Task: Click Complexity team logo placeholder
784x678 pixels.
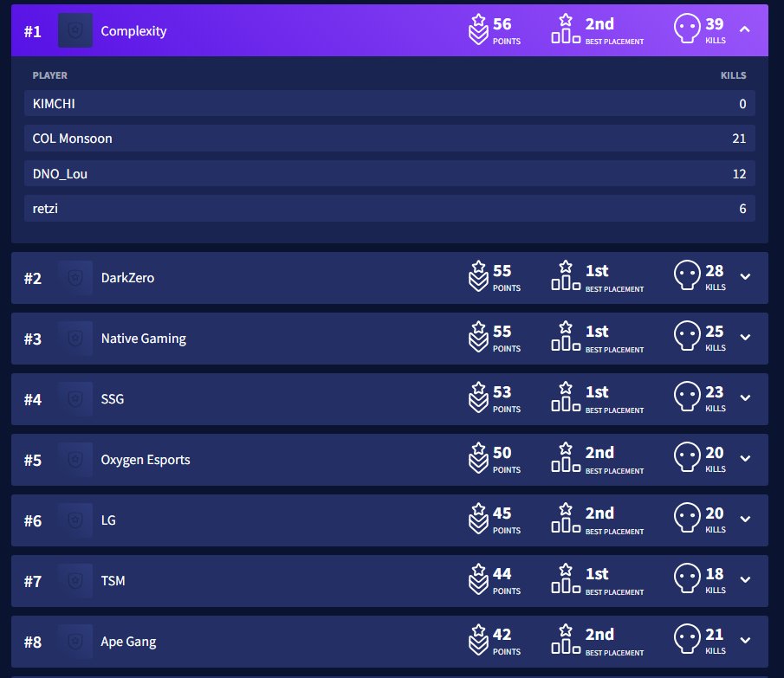Action: pyautogui.click(x=75, y=30)
